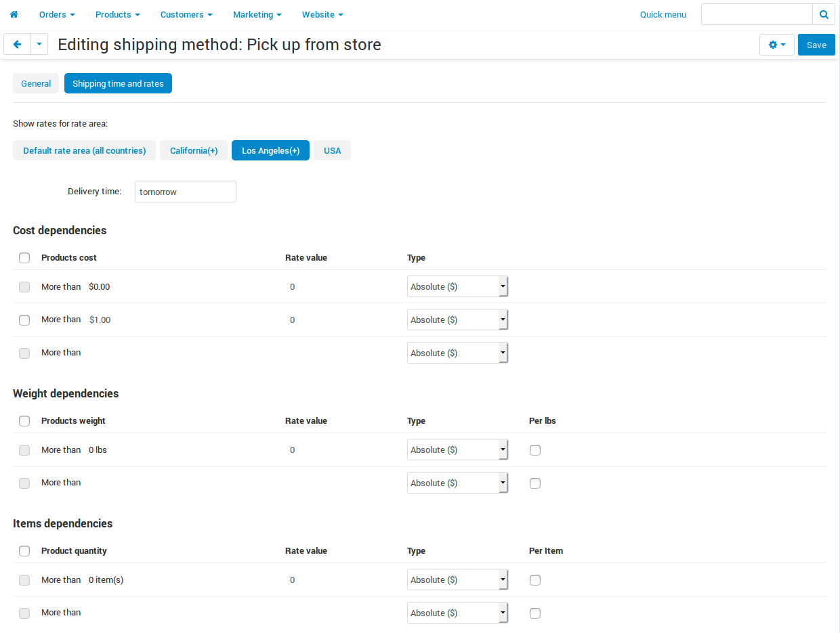
Task: Open the gear settings menu
Action: [777, 45]
